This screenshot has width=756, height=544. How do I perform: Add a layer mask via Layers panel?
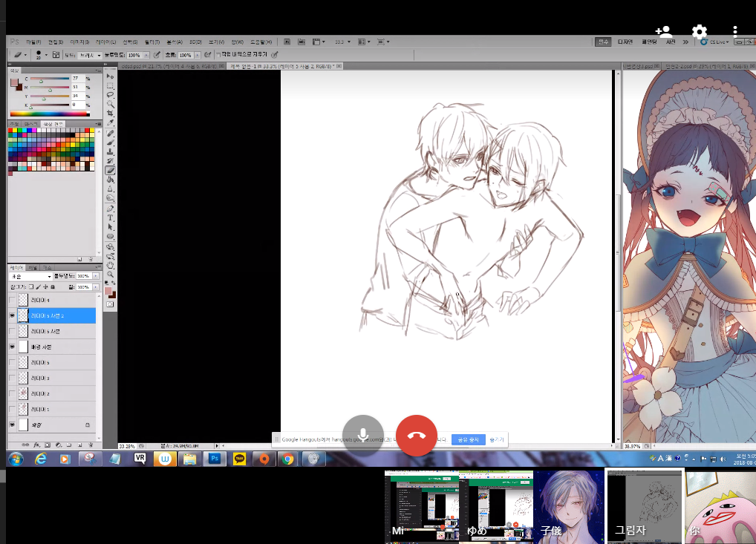point(48,445)
